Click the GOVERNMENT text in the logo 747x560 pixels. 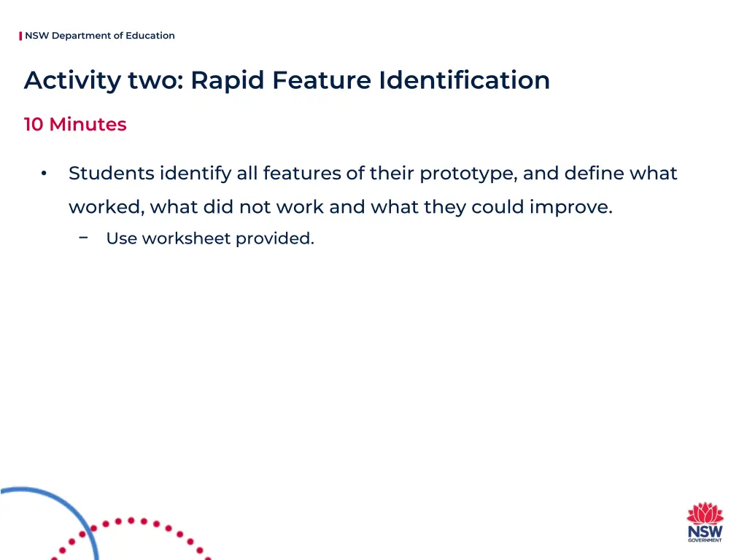705,540
